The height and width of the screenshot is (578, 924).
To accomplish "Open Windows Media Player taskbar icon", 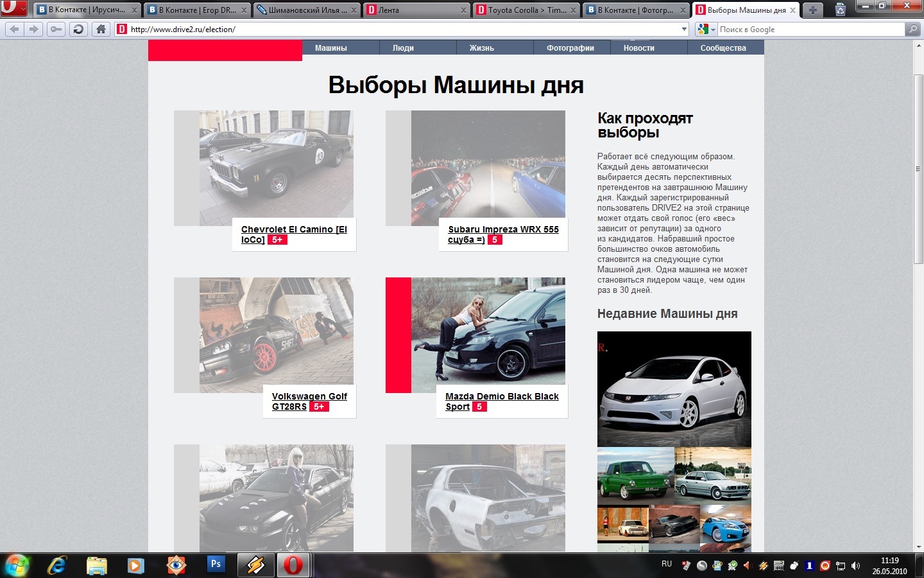I will pos(135,566).
